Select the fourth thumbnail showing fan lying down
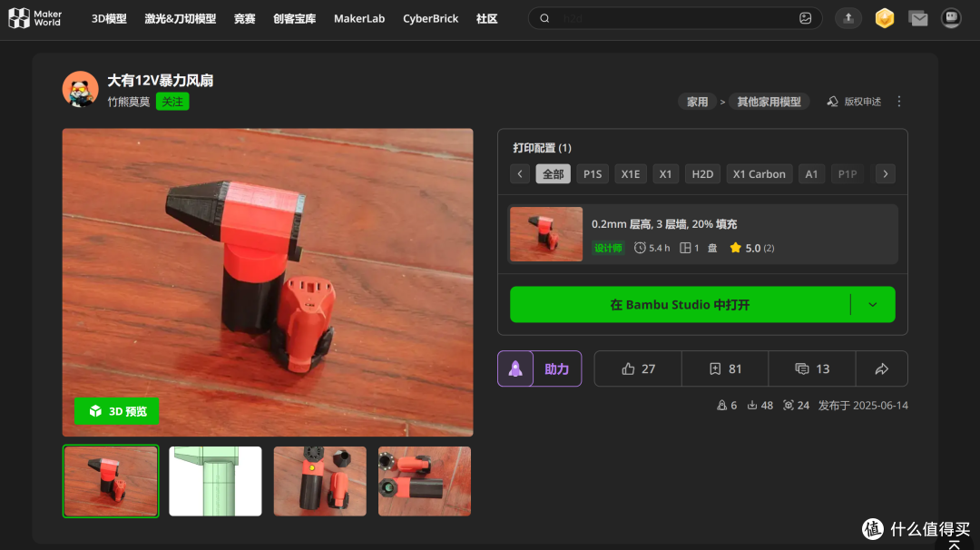The width and height of the screenshot is (980, 550). click(425, 481)
